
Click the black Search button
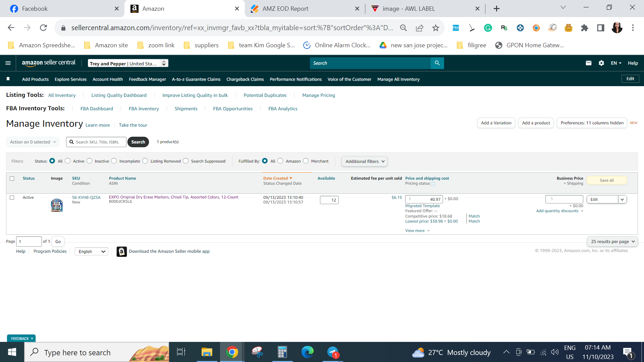point(138,142)
